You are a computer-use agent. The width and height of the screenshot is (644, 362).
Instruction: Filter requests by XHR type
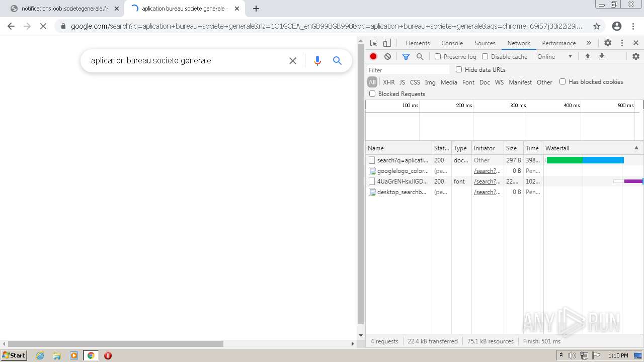[x=389, y=82]
